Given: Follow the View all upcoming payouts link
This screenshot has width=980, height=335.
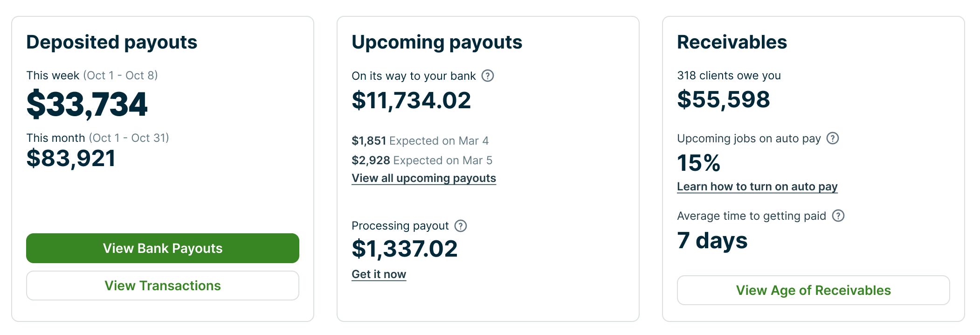Looking at the screenshot, I should (423, 178).
